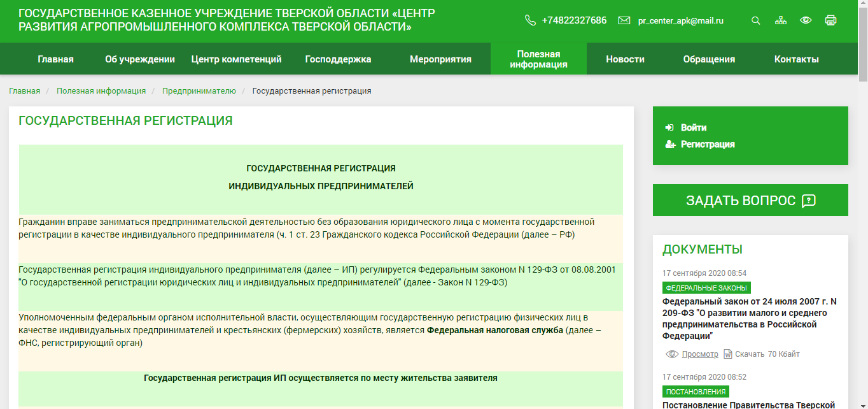Click Скачать to download the document
This screenshot has height=409, width=868.
(751, 354)
